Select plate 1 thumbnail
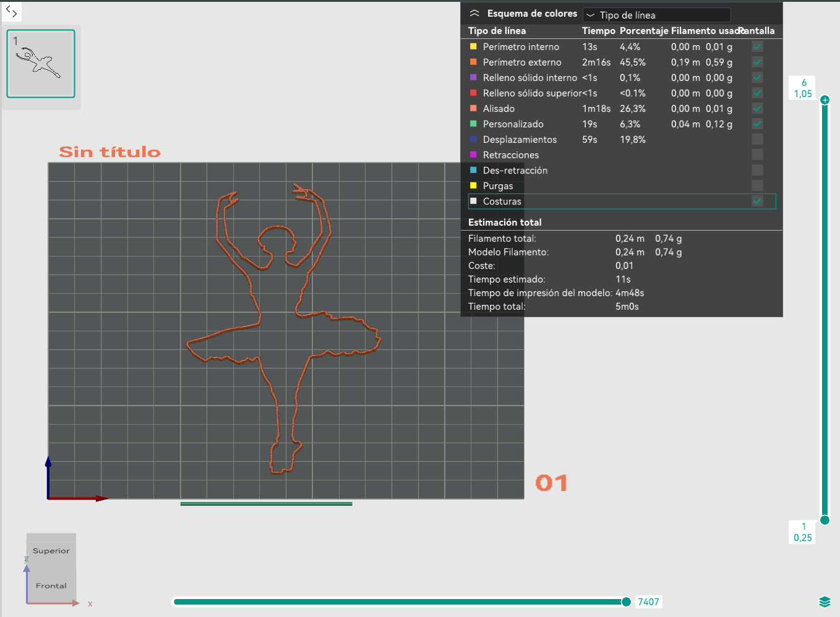This screenshot has height=617, width=840. [41, 64]
